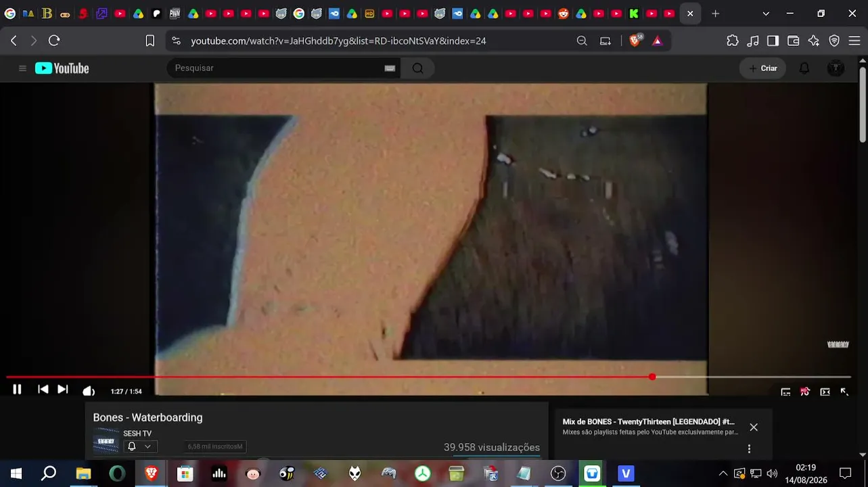Click the YouTube search magnifier button
Screen dimensions: 868x487
[x=417, y=68]
